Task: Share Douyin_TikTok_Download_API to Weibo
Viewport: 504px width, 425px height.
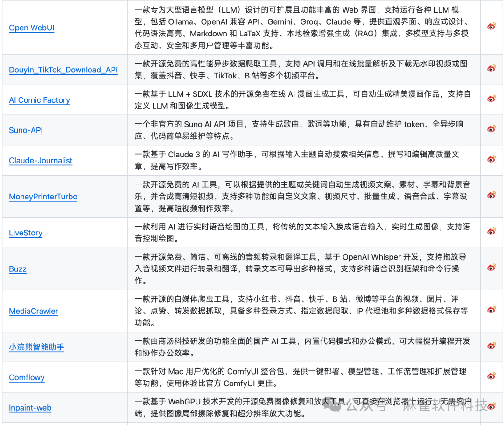Action: tap(491, 69)
